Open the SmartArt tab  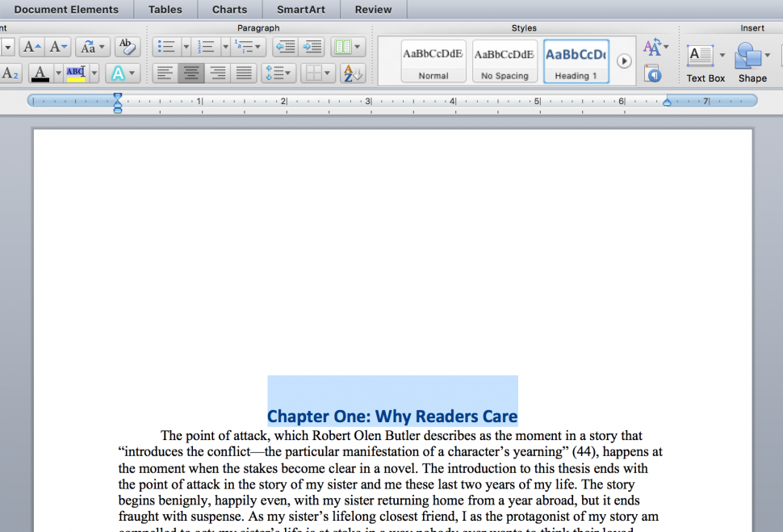(x=301, y=10)
